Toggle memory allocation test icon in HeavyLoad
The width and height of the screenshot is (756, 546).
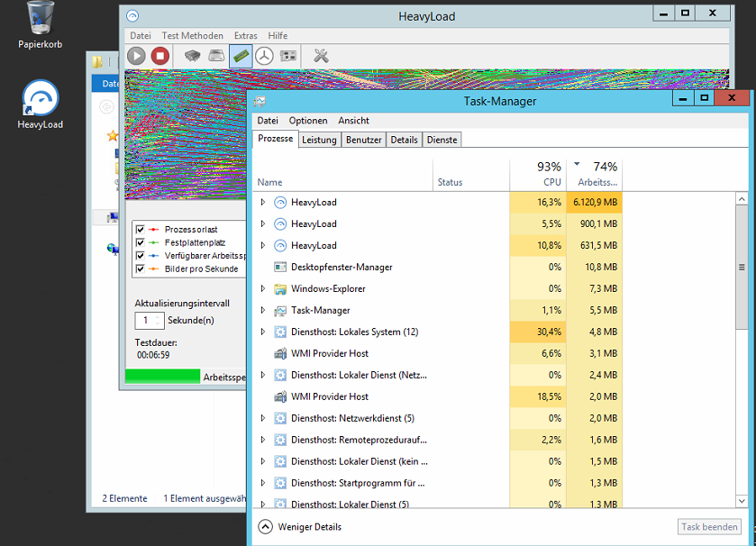241,56
